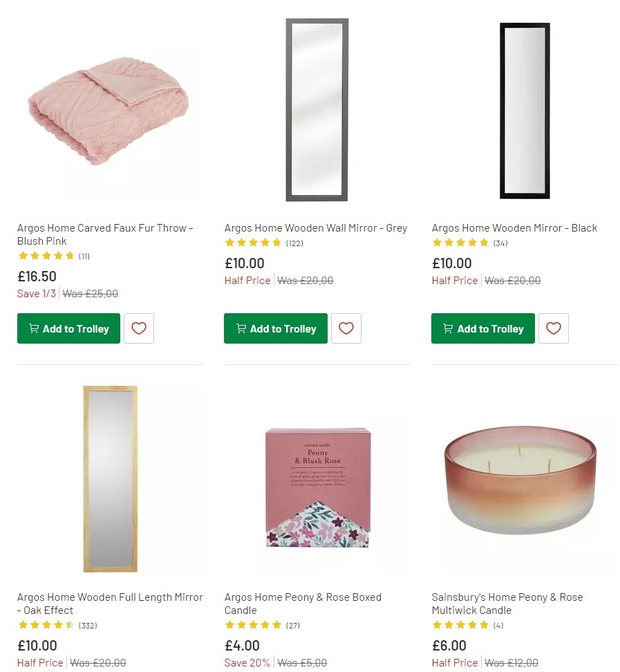
Task: Select the star rating with 332 reviews
Action: pyautogui.click(x=46, y=624)
